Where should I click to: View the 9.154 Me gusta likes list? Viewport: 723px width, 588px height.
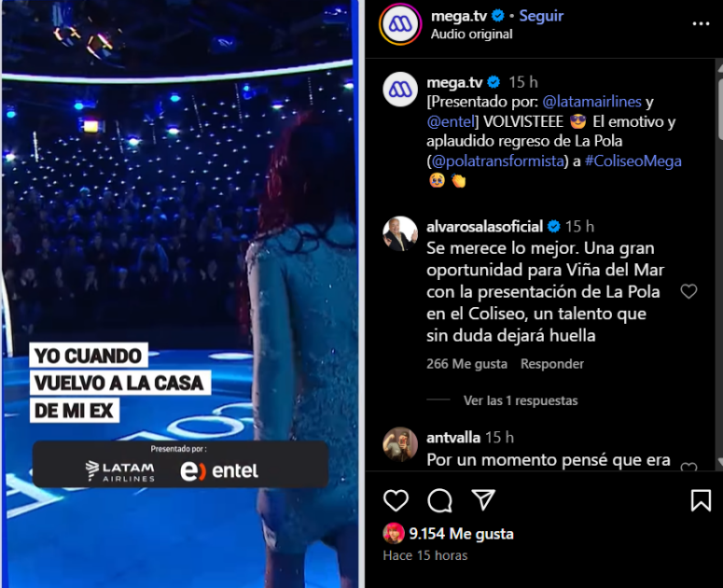point(461,534)
